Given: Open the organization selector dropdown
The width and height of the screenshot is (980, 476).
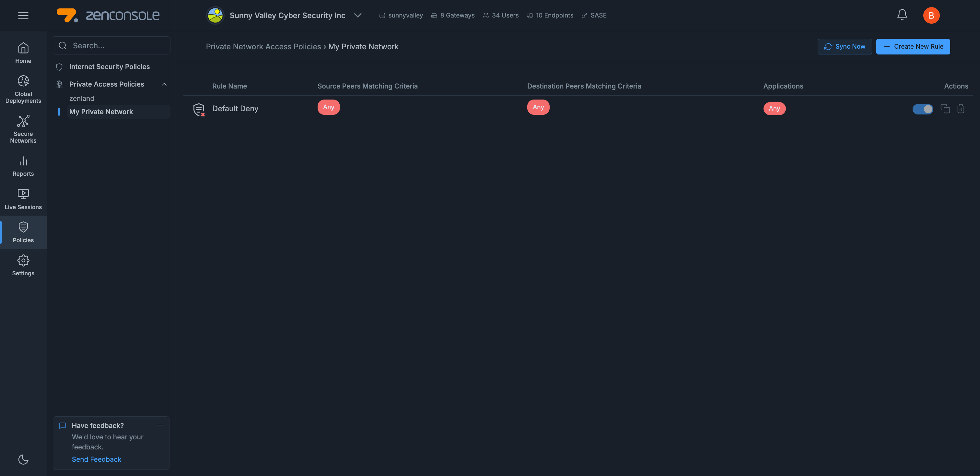Looking at the screenshot, I should pos(357,15).
